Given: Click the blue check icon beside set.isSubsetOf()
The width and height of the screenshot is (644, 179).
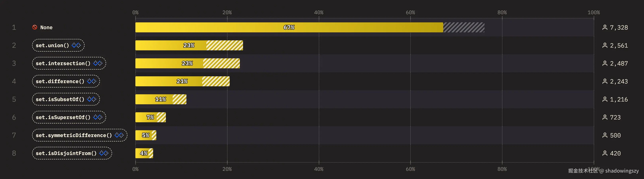Looking at the screenshot, I should 91,99.
